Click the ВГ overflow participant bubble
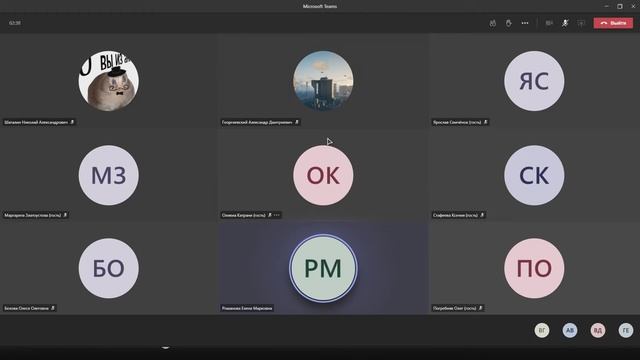 tap(542, 330)
